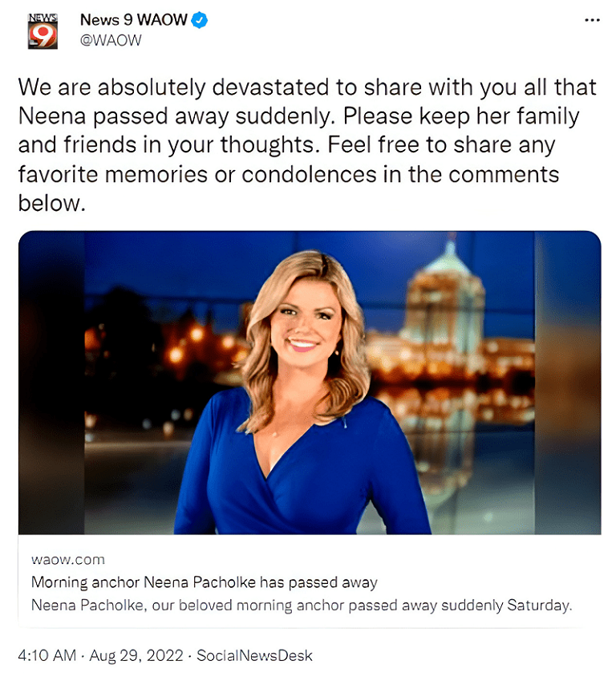The image size is (616, 677).
Task: Open headline 'Morning anchor Neena Pacholke has passed away'
Action: coord(205,582)
